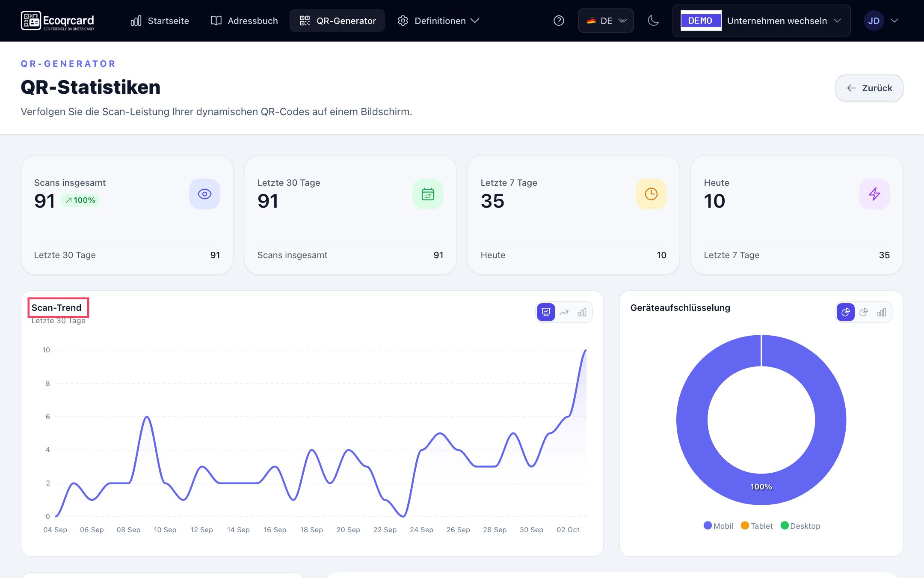Toggle dark mode moon icon
Viewport: 924px width, 578px height.
(653, 21)
